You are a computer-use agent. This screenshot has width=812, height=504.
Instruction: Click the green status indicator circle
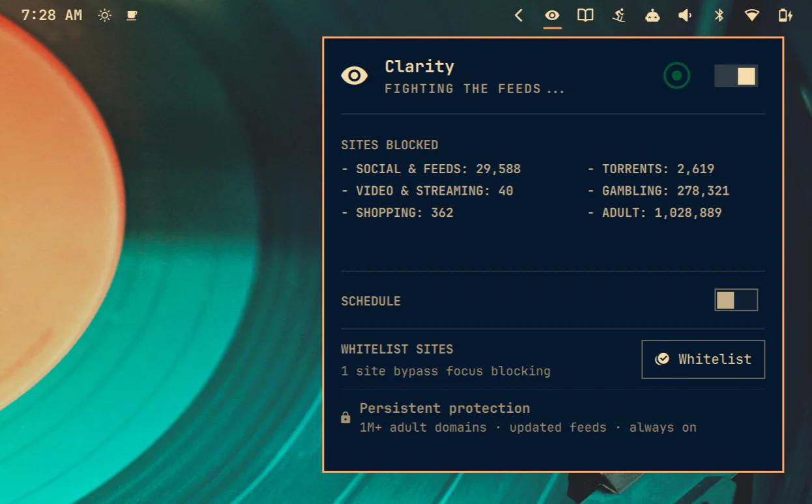pyautogui.click(x=676, y=76)
